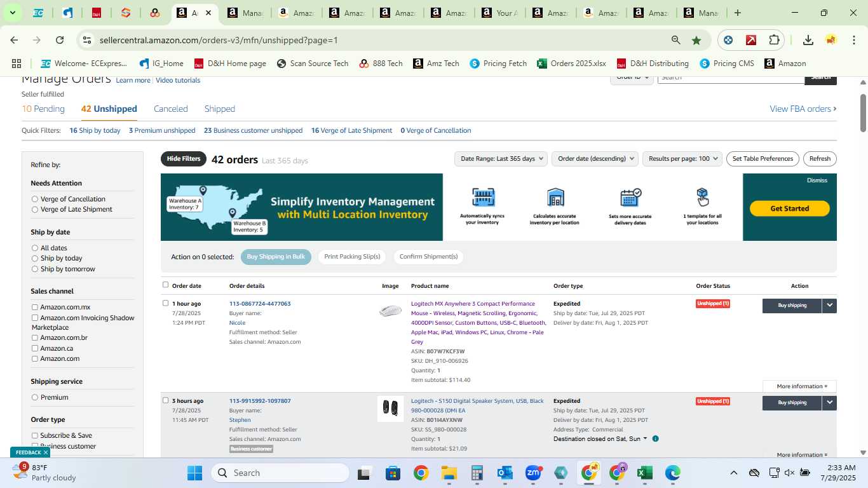Open Excel from taskbar
This screenshot has height=488, width=868.
(645, 473)
